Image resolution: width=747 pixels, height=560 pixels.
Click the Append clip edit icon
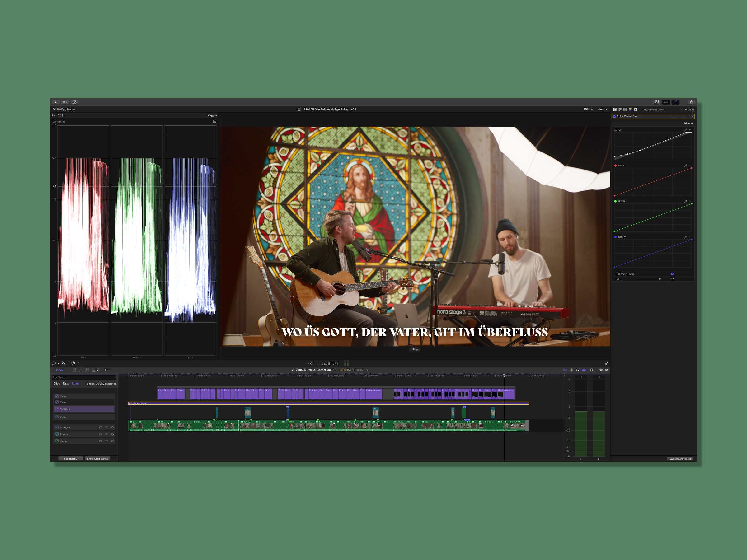(x=87, y=370)
